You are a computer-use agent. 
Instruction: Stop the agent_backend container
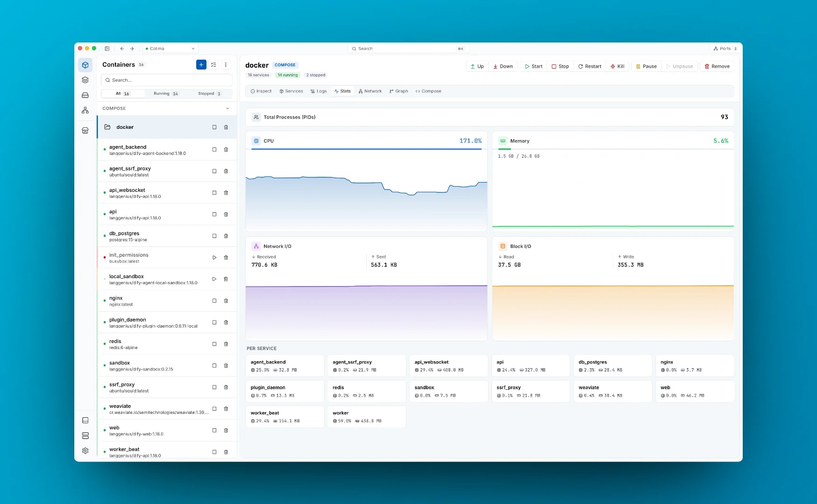tap(214, 150)
